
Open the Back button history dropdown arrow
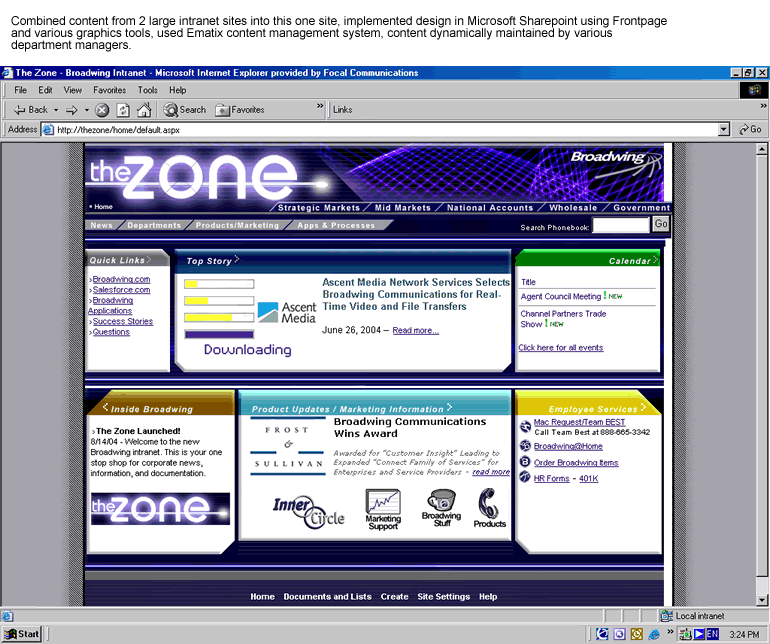56,110
